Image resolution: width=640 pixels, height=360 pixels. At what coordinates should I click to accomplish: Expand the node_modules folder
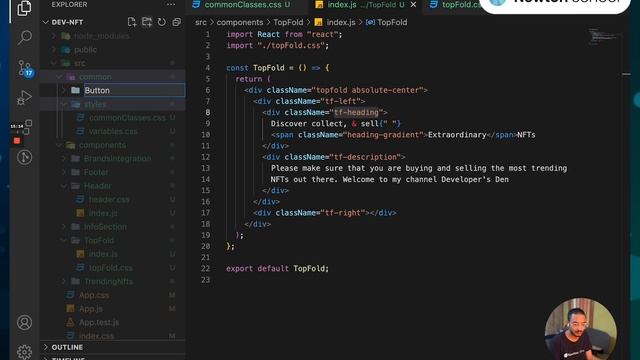pyautogui.click(x=54, y=36)
